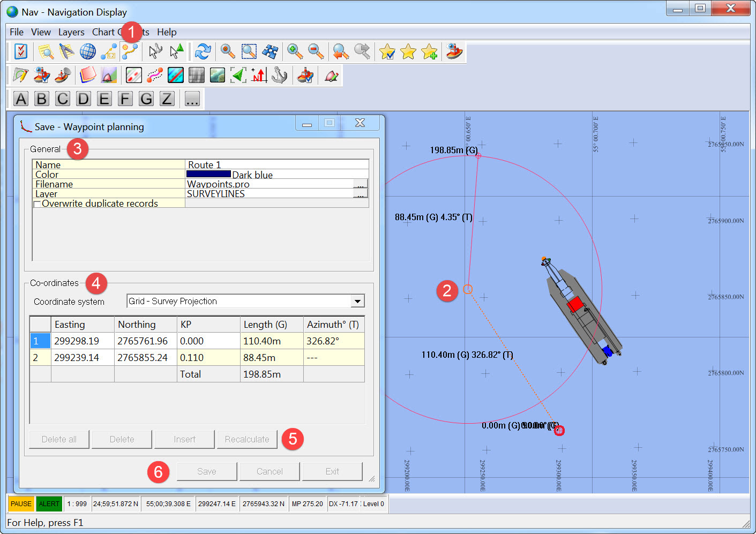Click the Recalculate button

[x=247, y=439]
